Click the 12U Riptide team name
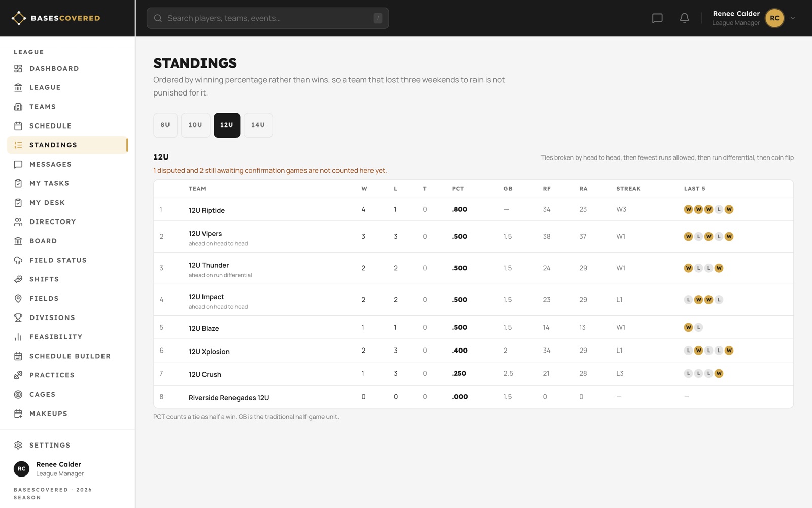 pos(207,210)
